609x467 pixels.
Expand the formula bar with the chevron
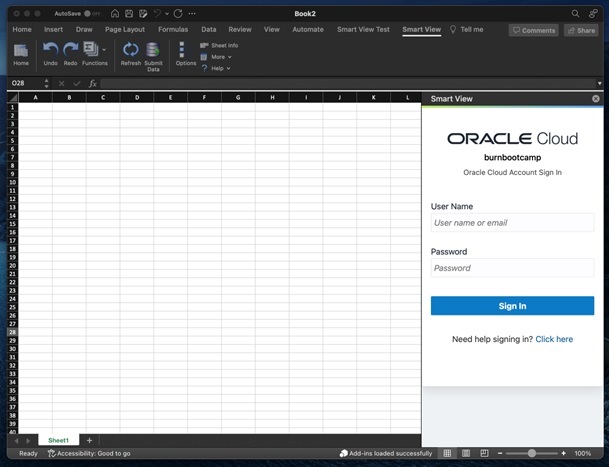click(x=600, y=83)
